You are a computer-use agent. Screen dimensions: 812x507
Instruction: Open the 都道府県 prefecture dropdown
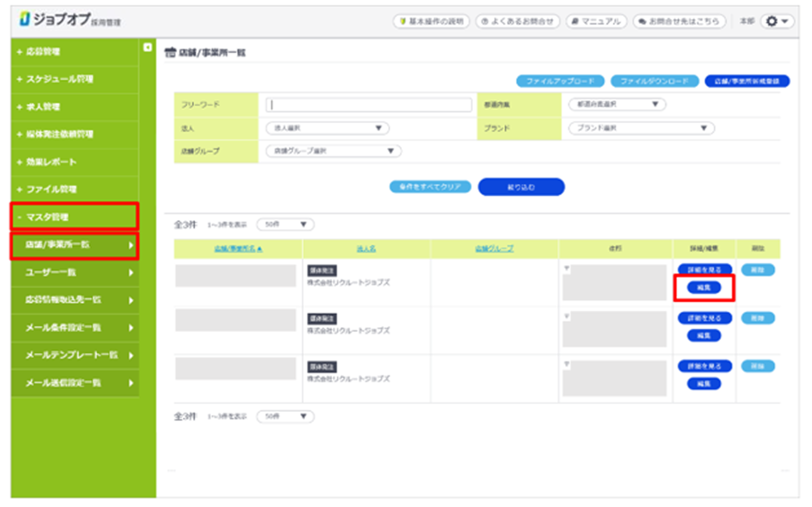pos(617,104)
